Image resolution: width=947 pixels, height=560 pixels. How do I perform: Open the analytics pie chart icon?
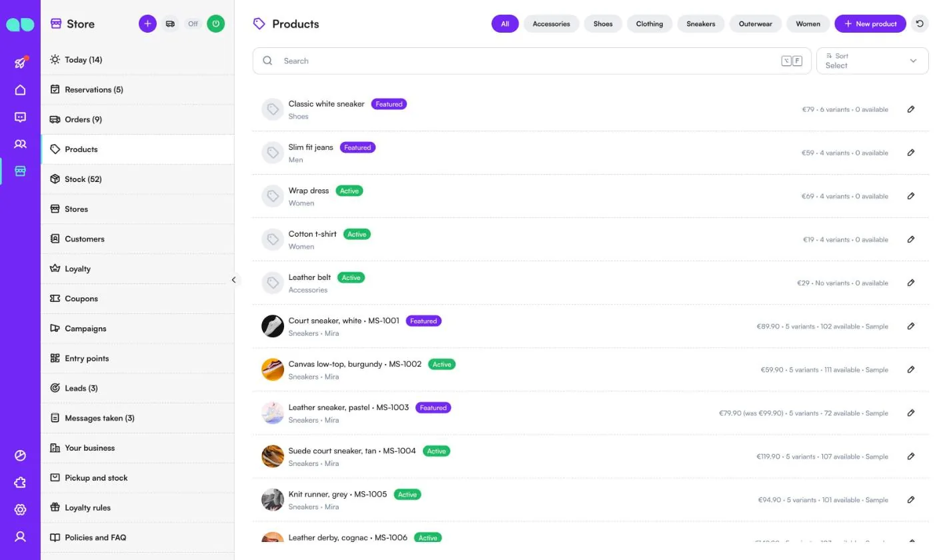[x=20, y=456]
